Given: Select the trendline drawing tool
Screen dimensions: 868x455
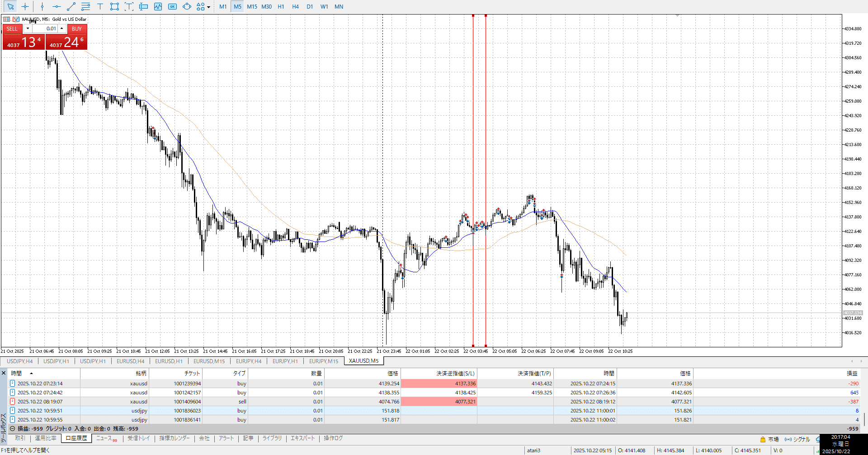Looking at the screenshot, I should 71,6.
